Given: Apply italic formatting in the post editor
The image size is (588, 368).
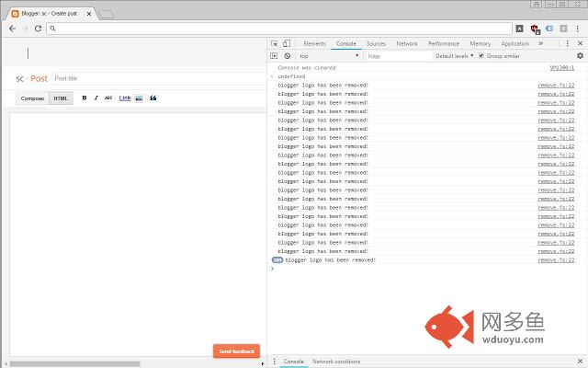Looking at the screenshot, I should (96, 98).
